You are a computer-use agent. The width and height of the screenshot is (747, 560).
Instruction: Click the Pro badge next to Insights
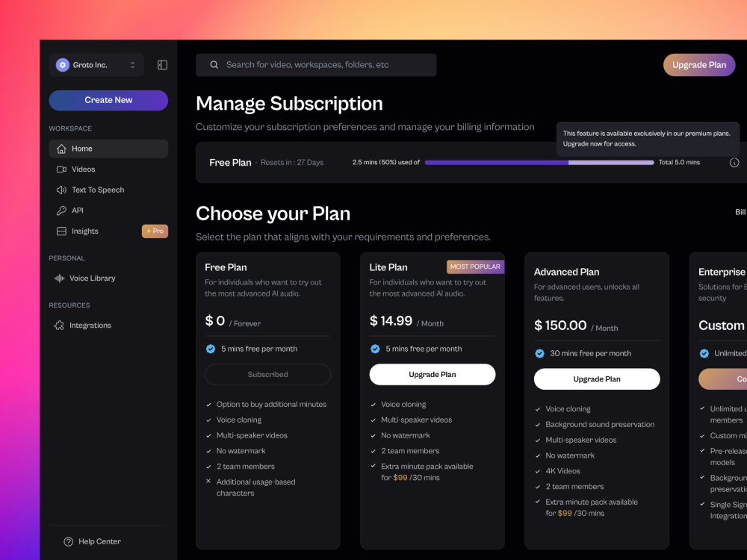click(155, 231)
